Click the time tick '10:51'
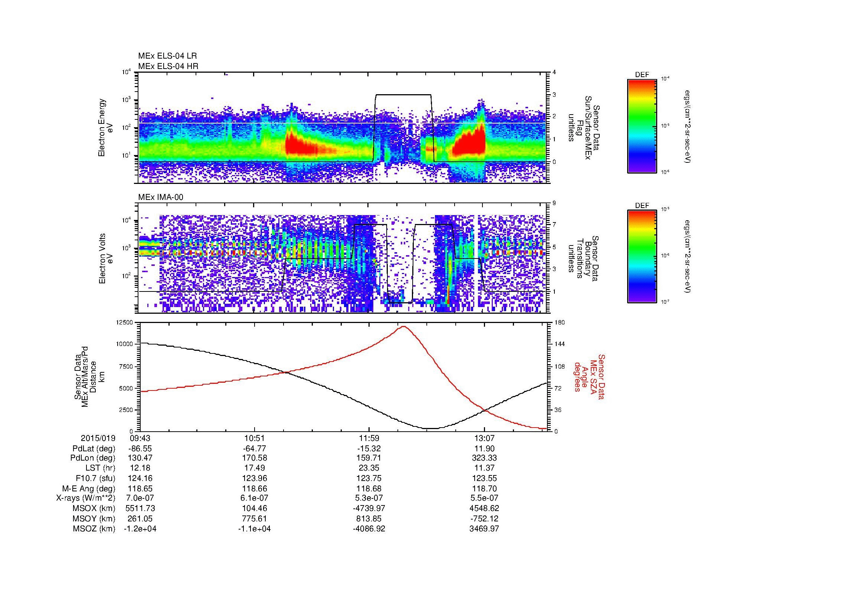Screen dimensions: 868x613 pos(255,438)
